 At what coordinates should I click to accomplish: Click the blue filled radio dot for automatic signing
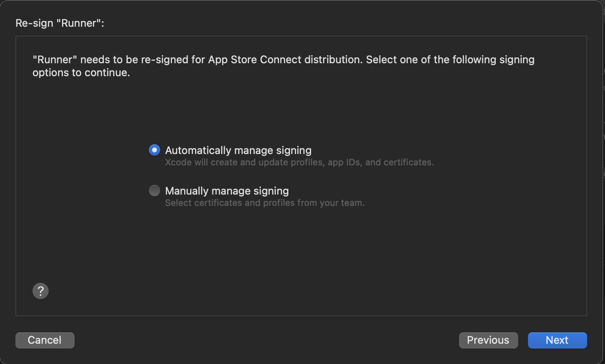154,150
